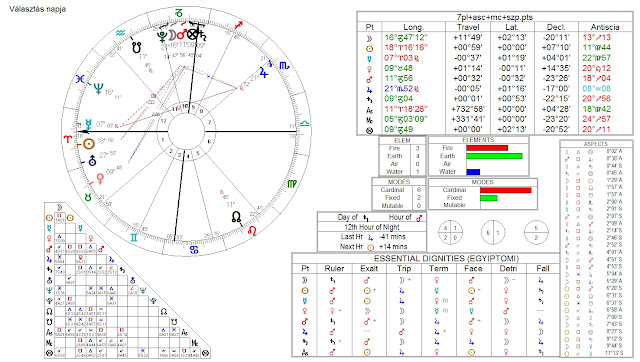Click the blue Water element bar

point(473,172)
